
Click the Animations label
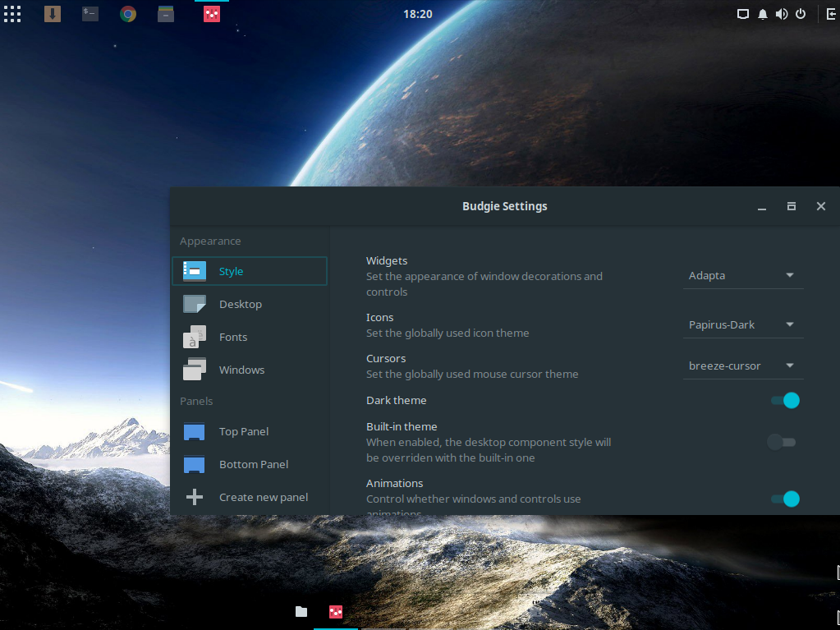(394, 483)
